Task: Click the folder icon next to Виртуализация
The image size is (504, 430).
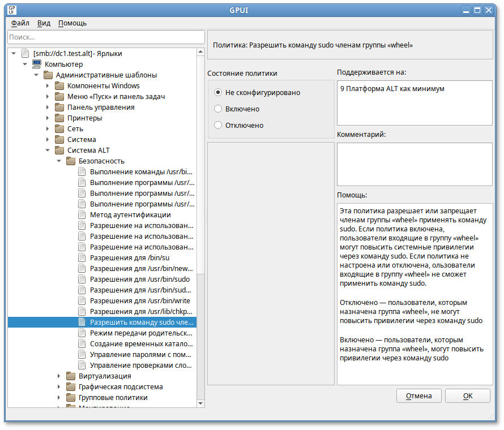Action: point(71,376)
